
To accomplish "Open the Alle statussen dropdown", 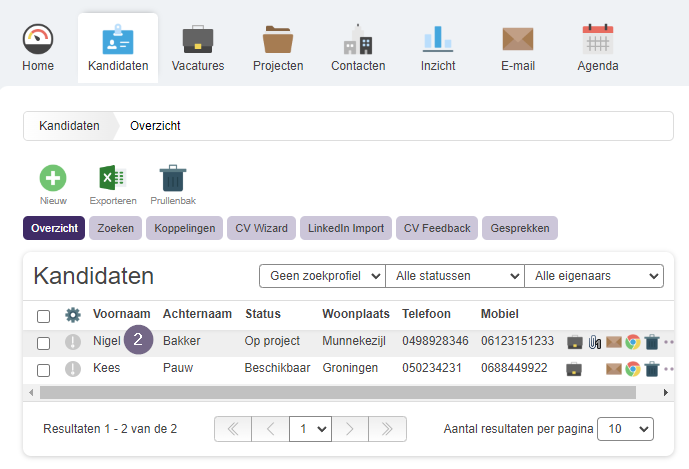I will (455, 276).
